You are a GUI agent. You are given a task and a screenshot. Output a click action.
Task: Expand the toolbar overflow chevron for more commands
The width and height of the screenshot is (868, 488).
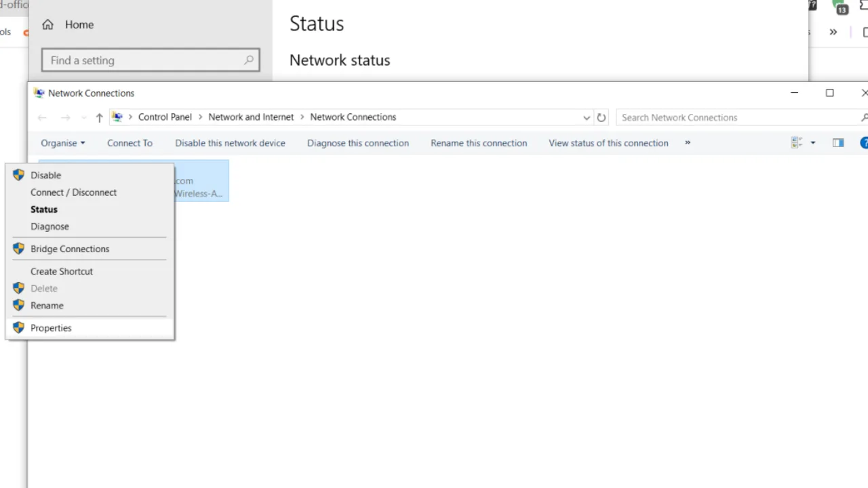coord(687,143)
